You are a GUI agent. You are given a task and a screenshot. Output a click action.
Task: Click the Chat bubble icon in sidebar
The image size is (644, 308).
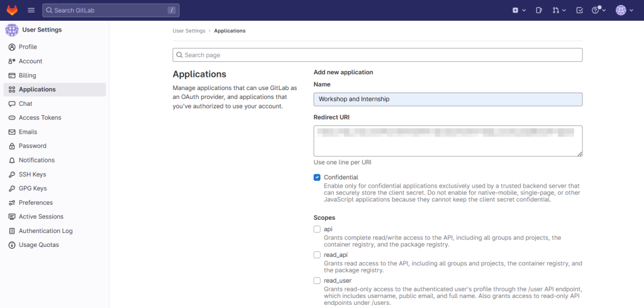(12, 104)
